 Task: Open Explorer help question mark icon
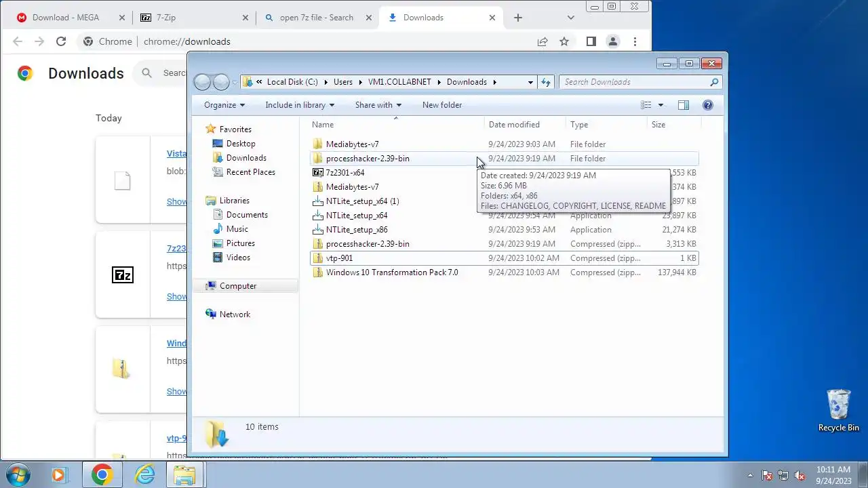coord(708,105)
